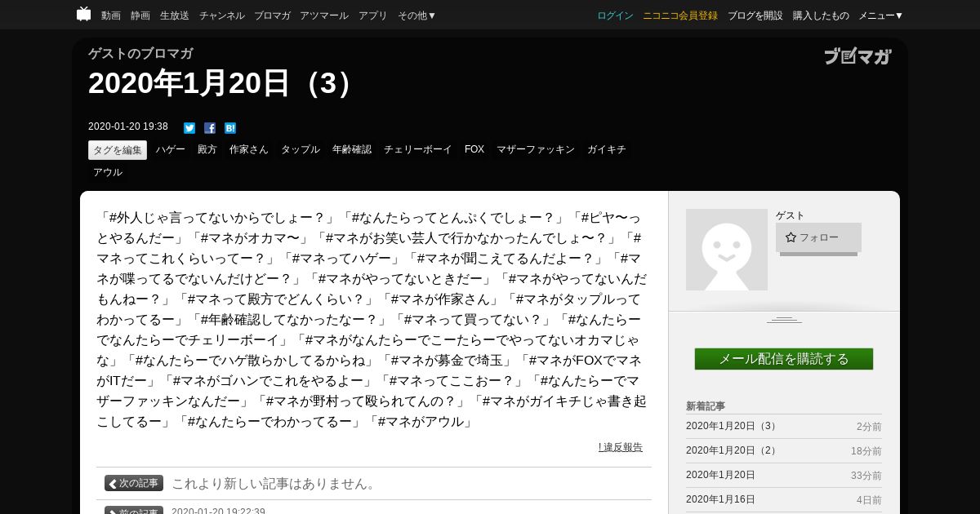Expand the メニュー▼ dropdown

[x=880, y=16]
